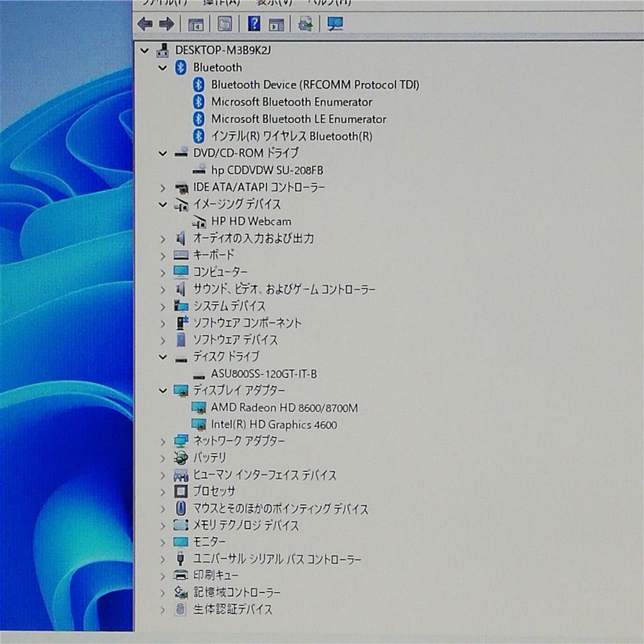The height and width of the screenshot is (644, 644).
Task: Click the ユニバーサル シリアル バス コントローラー USB icon
Action: tap(180, 559)
